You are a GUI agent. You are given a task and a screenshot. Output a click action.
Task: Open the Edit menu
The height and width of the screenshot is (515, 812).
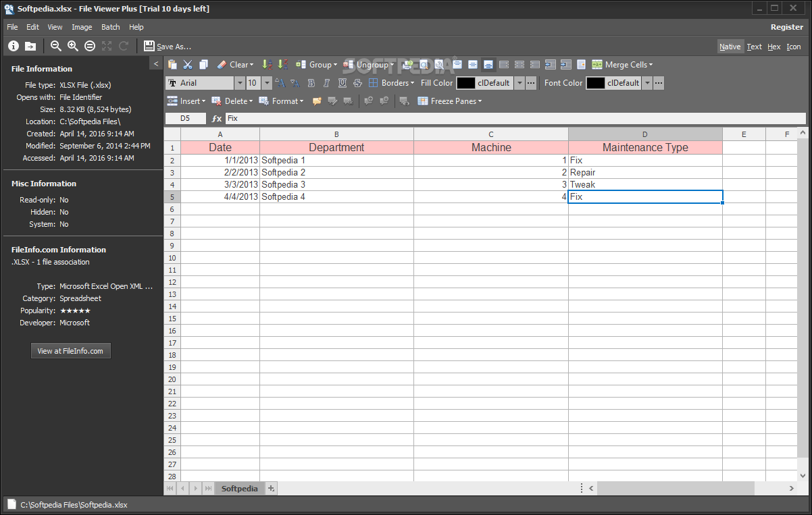(32, 27)
